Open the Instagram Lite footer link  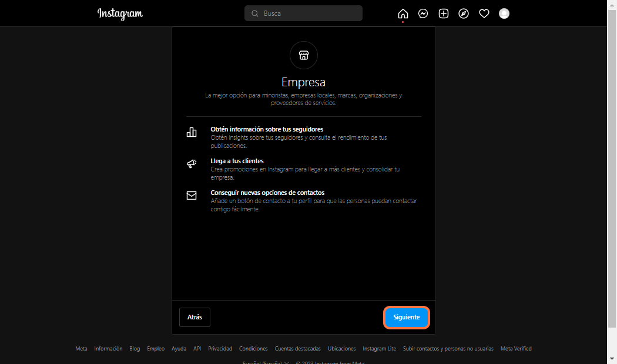[x=380, y=349]
